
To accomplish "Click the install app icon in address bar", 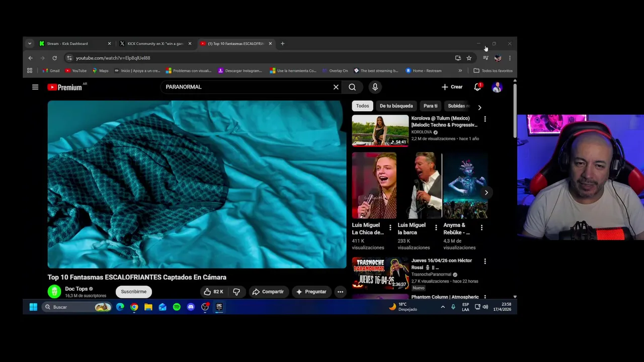I will pyautogui.click(x=458, y=58).
